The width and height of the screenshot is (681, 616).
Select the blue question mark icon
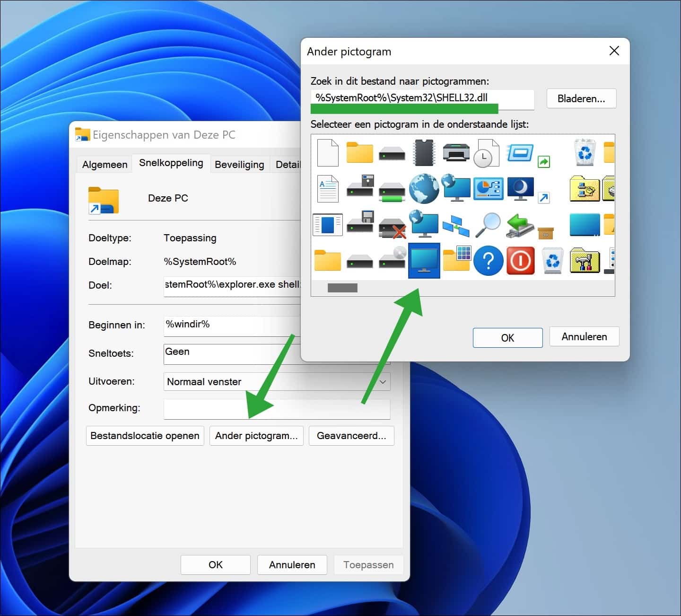point(488,260)
